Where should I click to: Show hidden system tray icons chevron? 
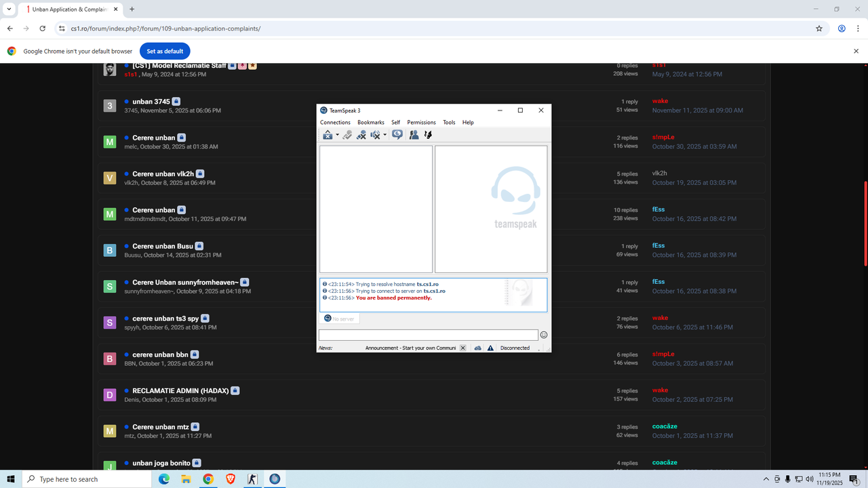766,479
